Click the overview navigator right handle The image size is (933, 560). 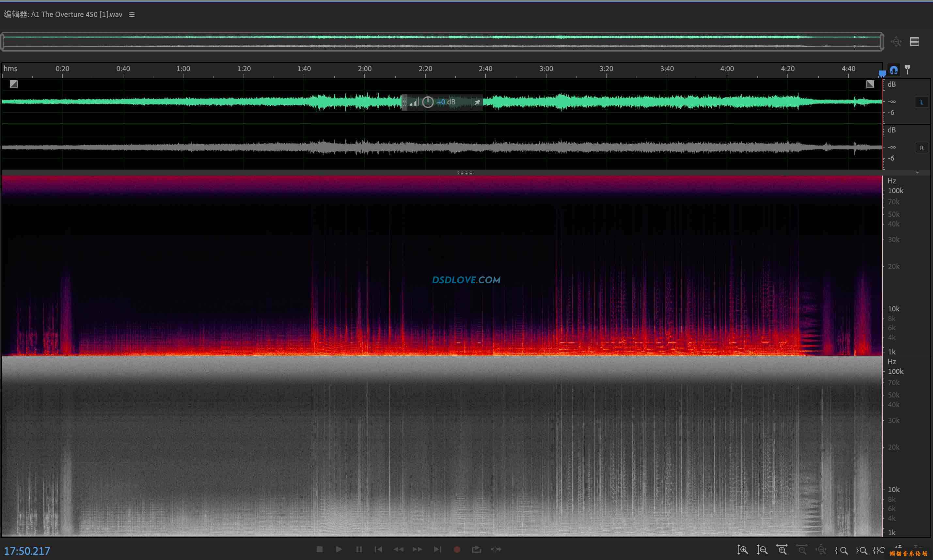882,41
